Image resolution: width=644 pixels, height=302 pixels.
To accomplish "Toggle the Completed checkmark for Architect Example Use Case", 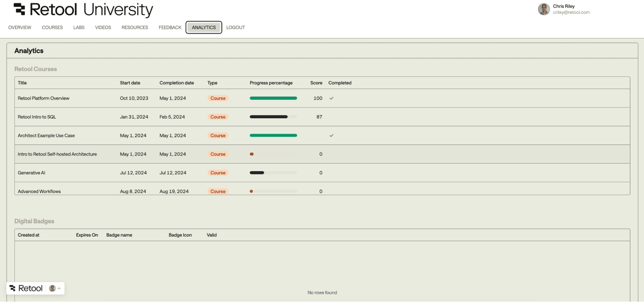I will click(x=332, y=135).
